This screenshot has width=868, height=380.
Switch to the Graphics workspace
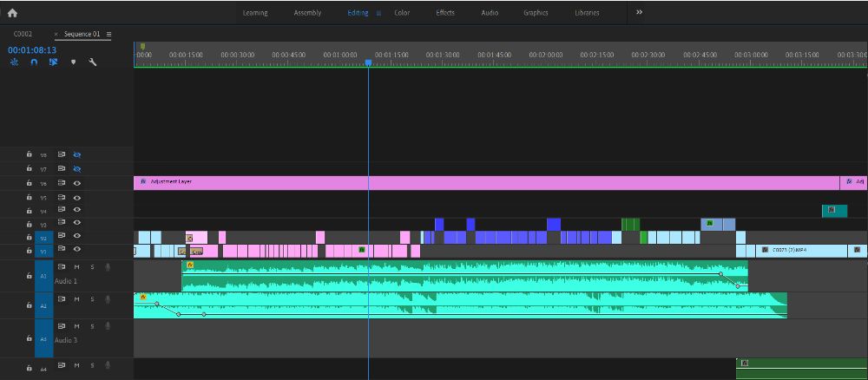[x=536, y=13]
